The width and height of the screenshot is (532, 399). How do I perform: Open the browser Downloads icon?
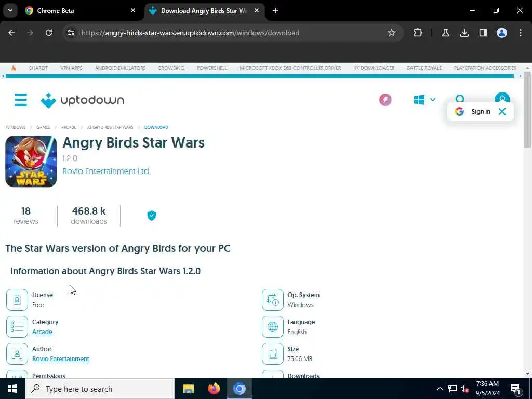click(464, 33)
